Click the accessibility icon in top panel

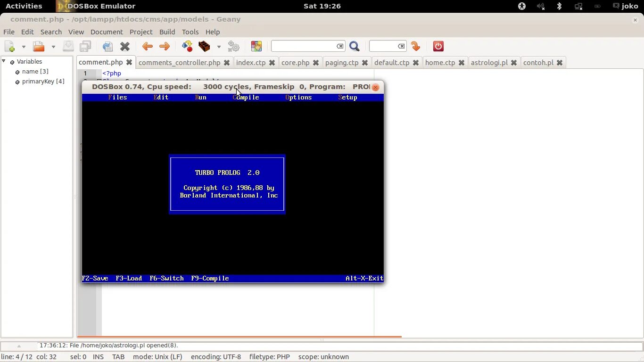click(x=522, y=6)
